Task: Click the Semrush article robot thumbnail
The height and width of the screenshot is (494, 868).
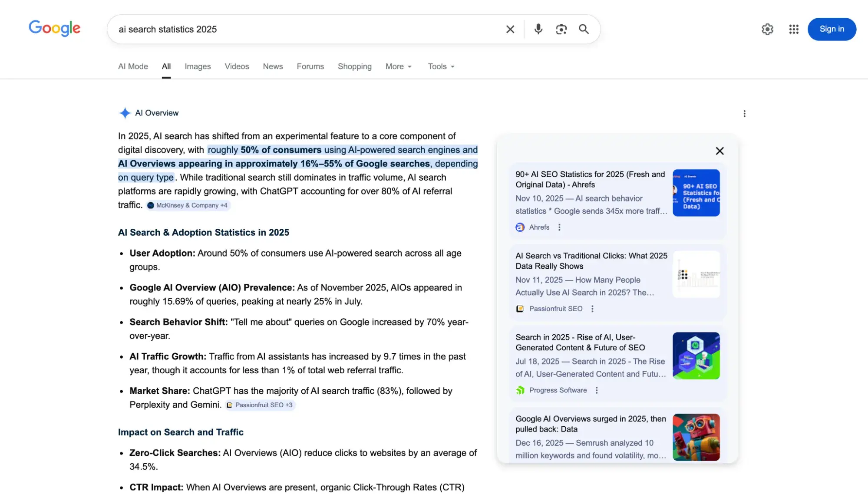Action: (696, 437)
